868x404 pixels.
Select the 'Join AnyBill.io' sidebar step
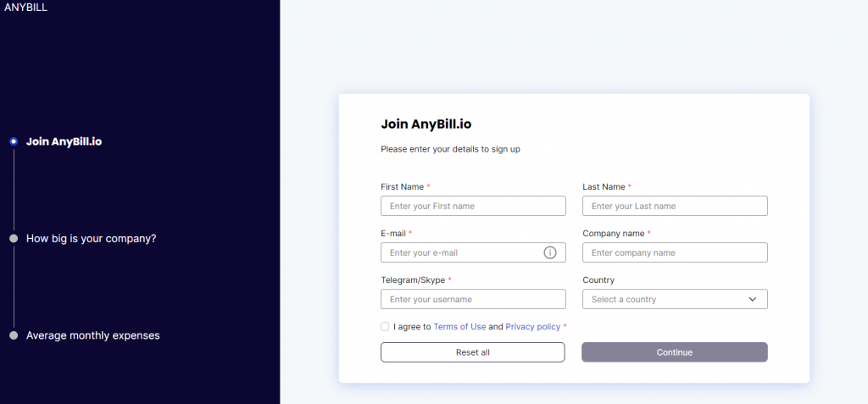click(64, 141)
